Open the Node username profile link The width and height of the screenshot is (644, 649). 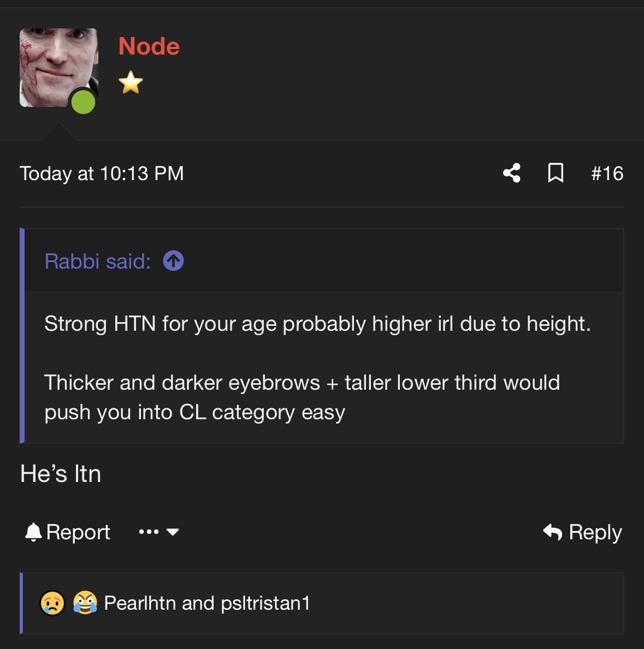149,46
